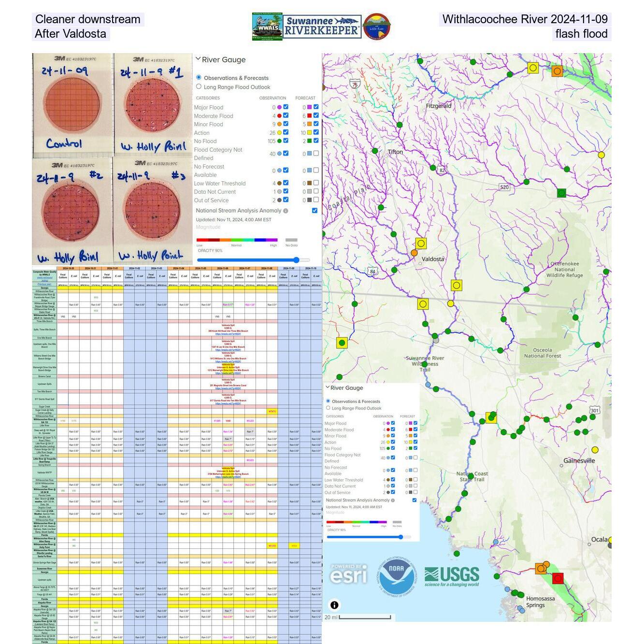The height and width of the screenshot is (644, 644).
Task: Uncheck Out of Service observation in larger legend
Action: point(286,200)
